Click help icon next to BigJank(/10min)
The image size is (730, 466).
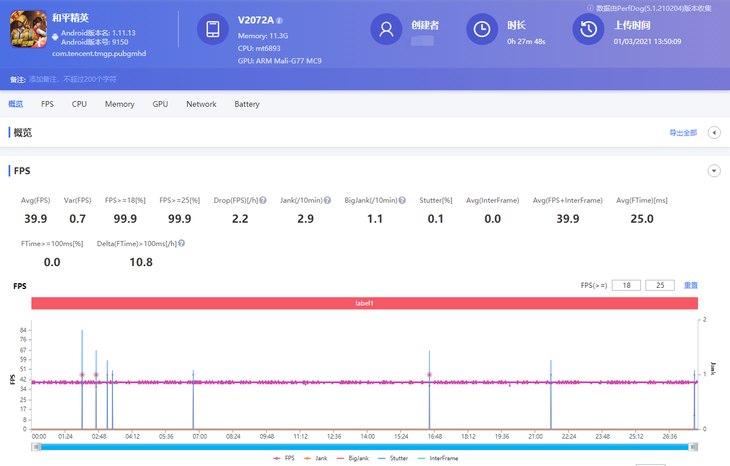click(x=402, y=201)
